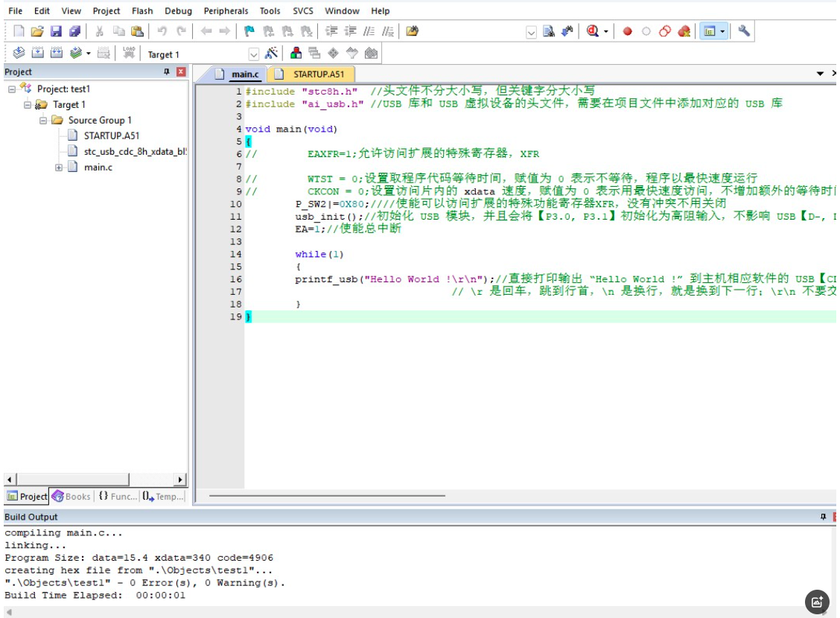Viewport: 840px width, 618px height.
Task: Open the find text combo box dropdown
Action: 531,32
